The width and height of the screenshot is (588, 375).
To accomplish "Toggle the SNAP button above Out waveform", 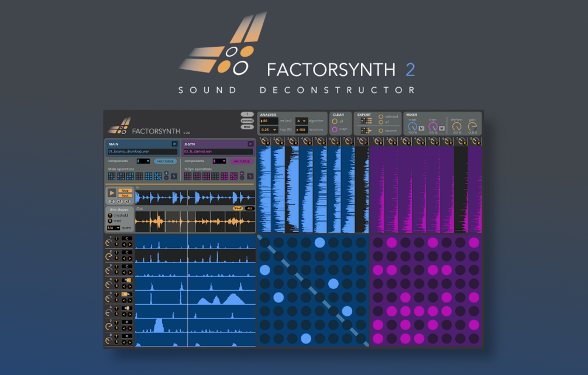I will pyautogui.click(x=238, y=208).
